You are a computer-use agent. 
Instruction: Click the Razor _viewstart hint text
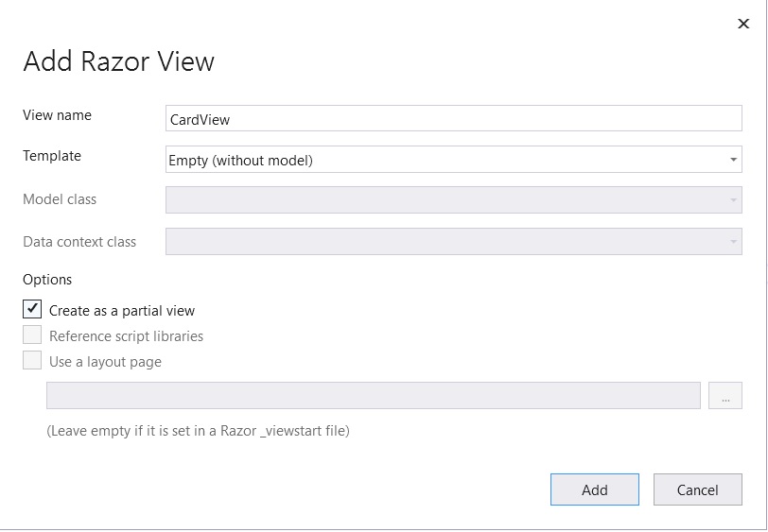pos(198,431)
